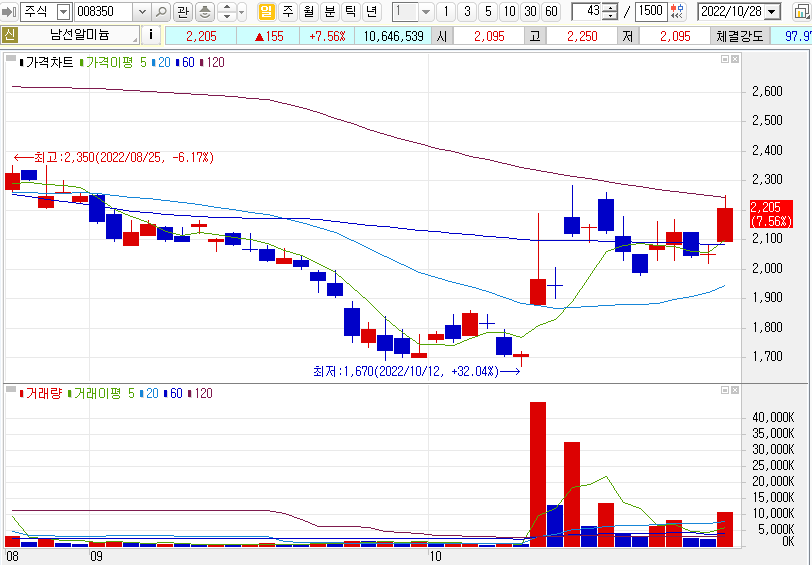Click the candle continuous-load icon
Viewport: 812px width, 565px height.
(676, 11)
